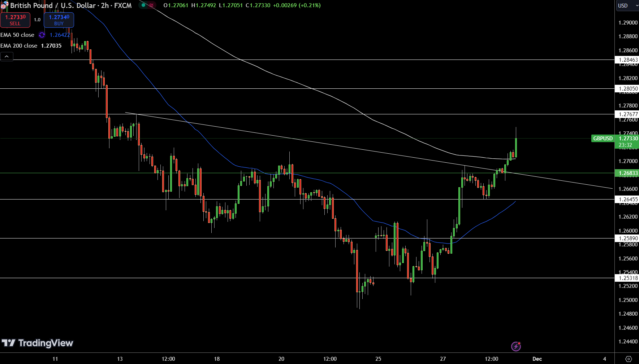The image size is (639, 364).
Task: Click the 13 date label on the time axis
Action: pos(120,359)
